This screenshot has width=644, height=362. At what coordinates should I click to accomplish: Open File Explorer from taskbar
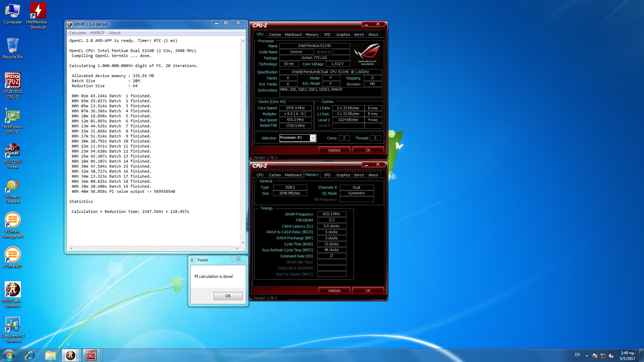[50, 355]
